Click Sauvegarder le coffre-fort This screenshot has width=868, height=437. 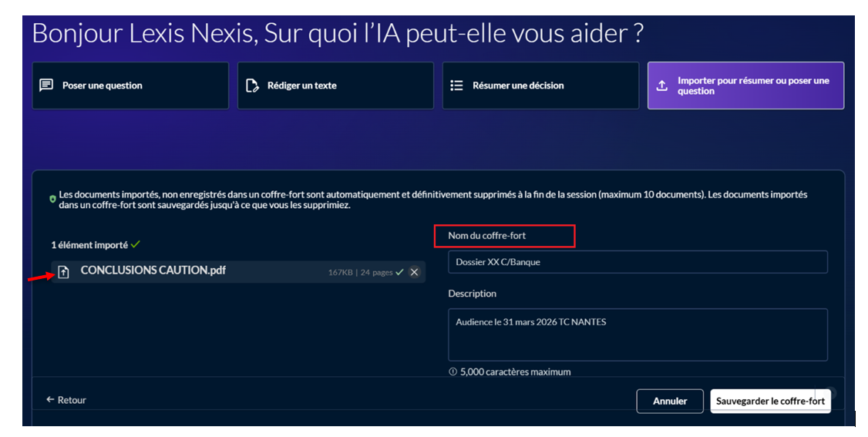tap(770, 401)
